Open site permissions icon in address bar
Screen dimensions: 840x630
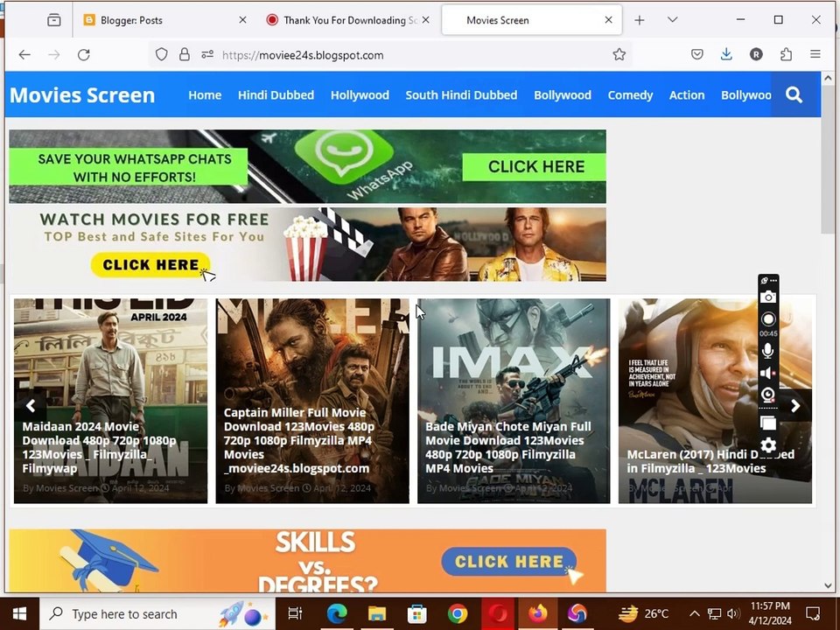207,54
